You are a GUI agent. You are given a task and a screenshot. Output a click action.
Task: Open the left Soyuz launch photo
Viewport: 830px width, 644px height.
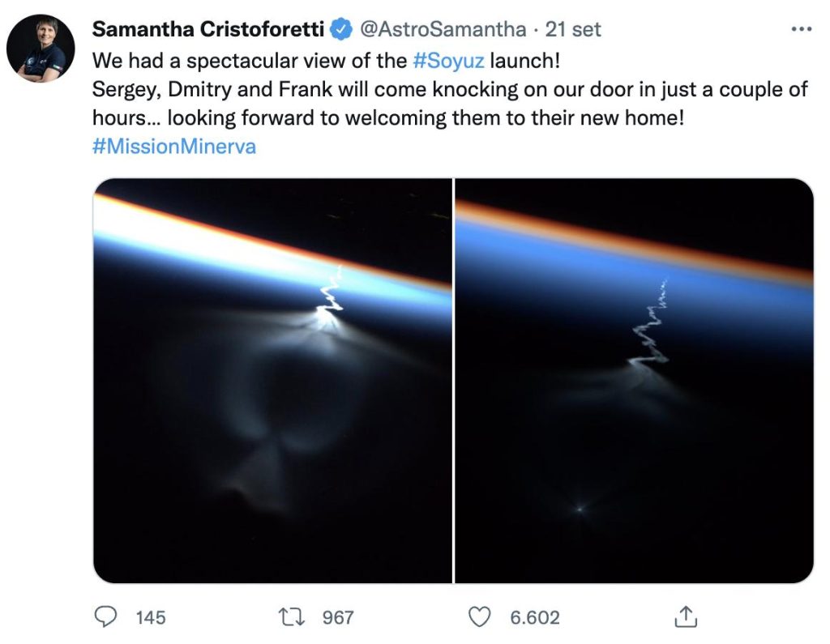pos(272,381)
